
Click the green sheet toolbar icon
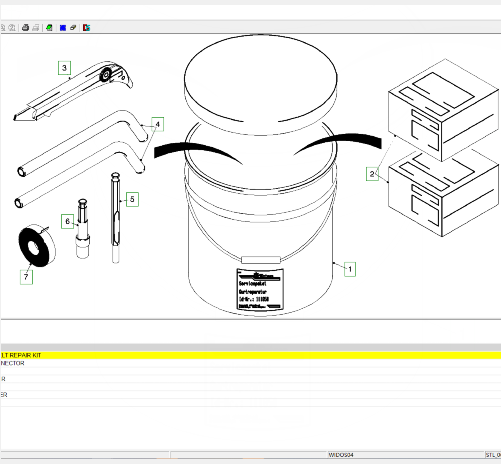pos(49,28)
